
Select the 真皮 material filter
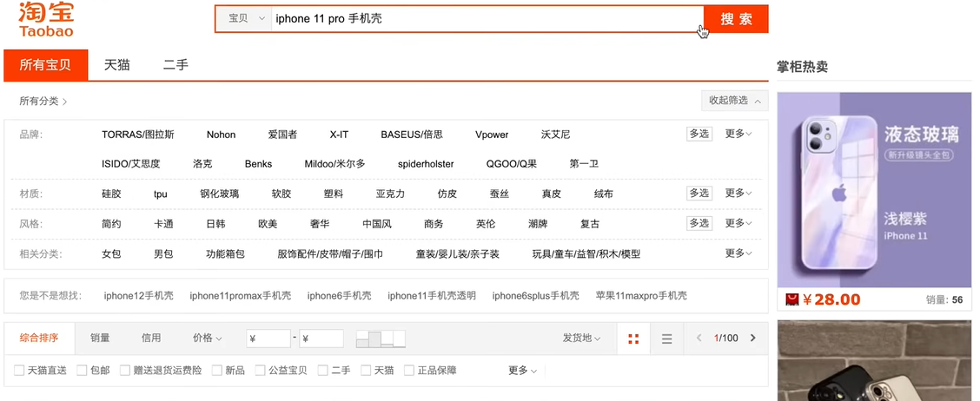click(551, 194)
